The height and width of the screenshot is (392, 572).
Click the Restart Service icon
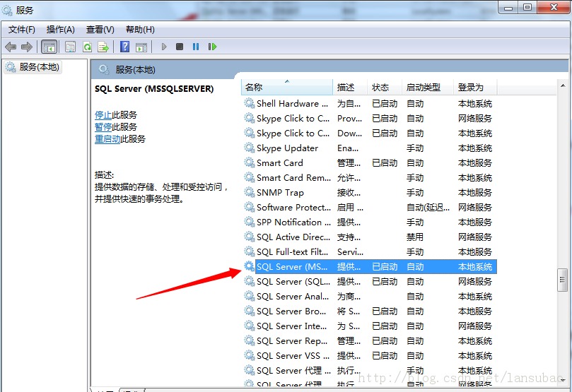click(x=212, y=47)
